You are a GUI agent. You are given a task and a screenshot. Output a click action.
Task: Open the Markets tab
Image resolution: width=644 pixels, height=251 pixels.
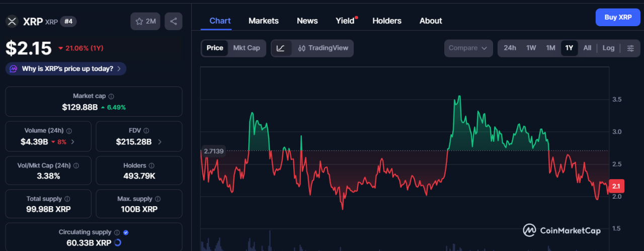pyautogui.click(x=264, y=21)
